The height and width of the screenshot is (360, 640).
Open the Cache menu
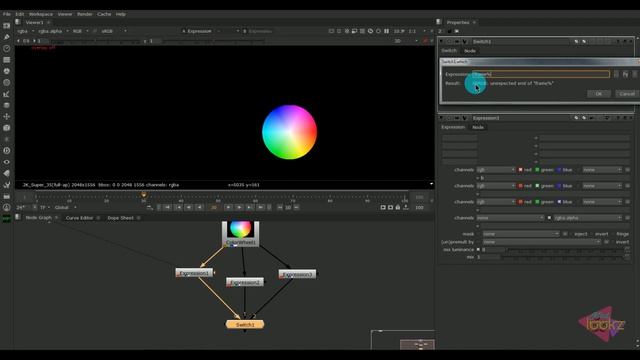point(104,14)
